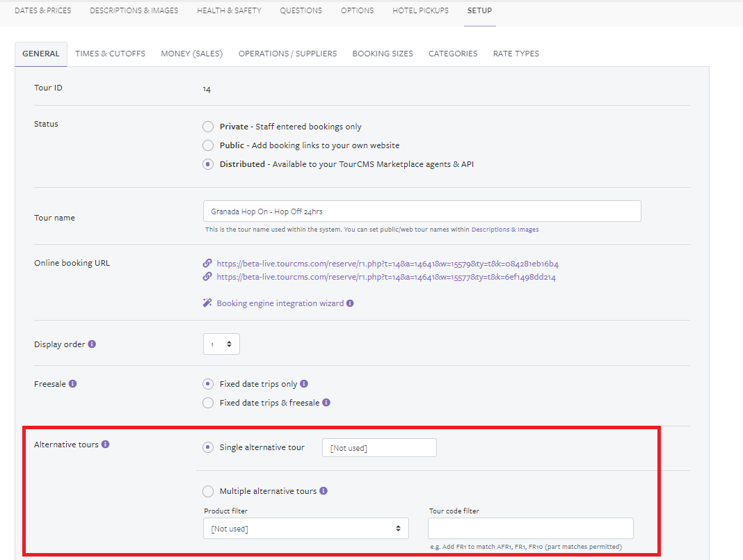Click the Display order info icon
Image resolution: width=743 pixels, height=560 pixels.
pyautogui.click(x=92, y=344)
